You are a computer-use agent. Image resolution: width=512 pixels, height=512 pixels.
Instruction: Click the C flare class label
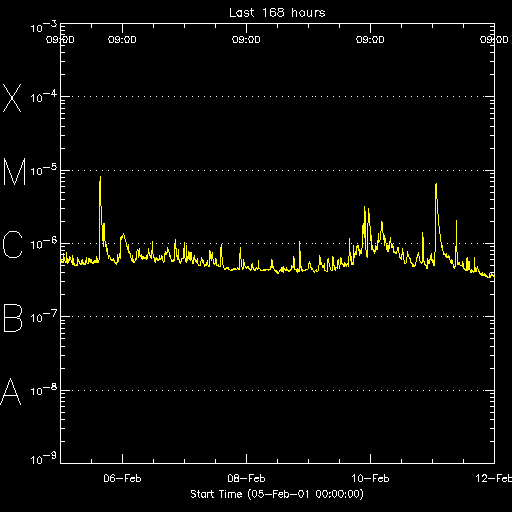tap(13, 244)
